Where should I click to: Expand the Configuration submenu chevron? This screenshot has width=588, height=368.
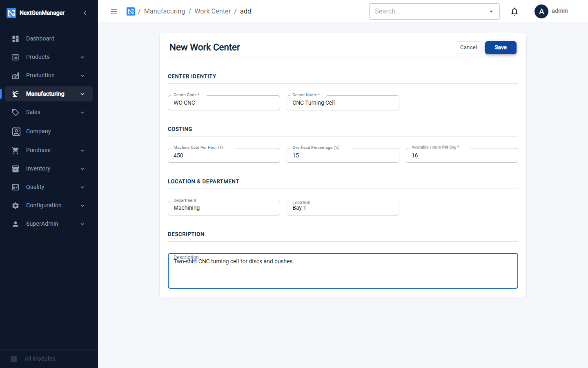[x=82, y=206]
